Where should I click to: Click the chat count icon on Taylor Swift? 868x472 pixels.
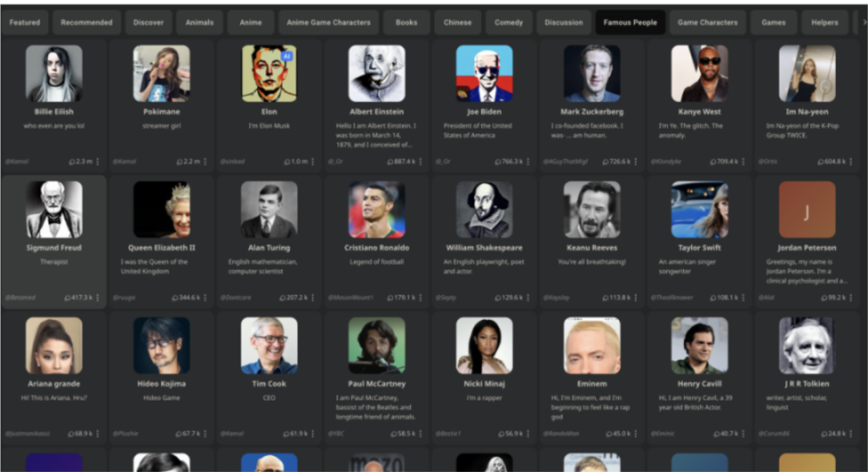click(713, 298)
